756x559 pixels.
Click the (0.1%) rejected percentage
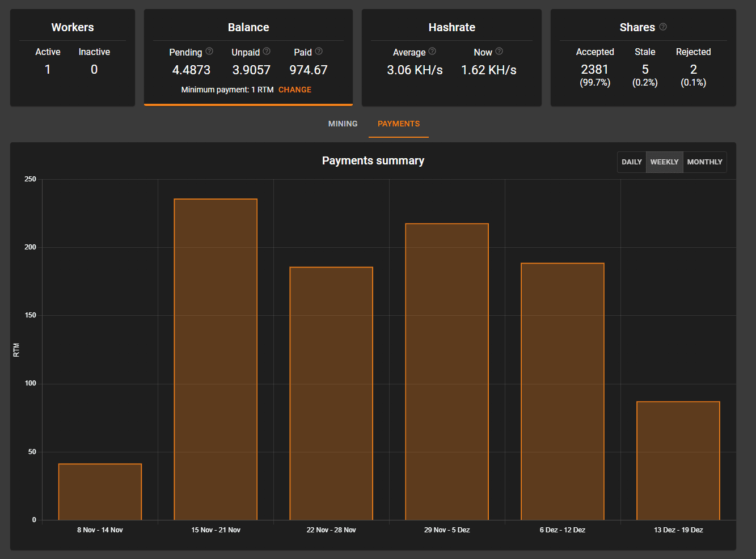pos(693,83)
